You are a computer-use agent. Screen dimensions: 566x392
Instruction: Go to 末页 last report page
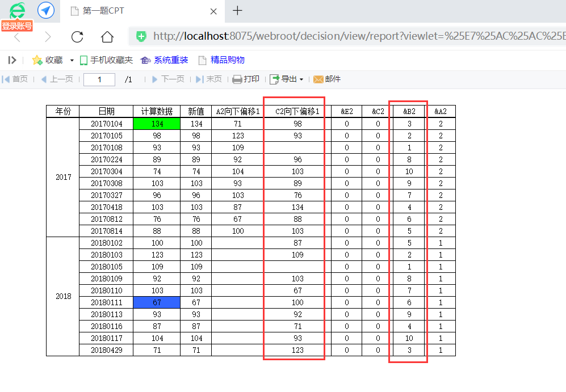coord(209,79)
